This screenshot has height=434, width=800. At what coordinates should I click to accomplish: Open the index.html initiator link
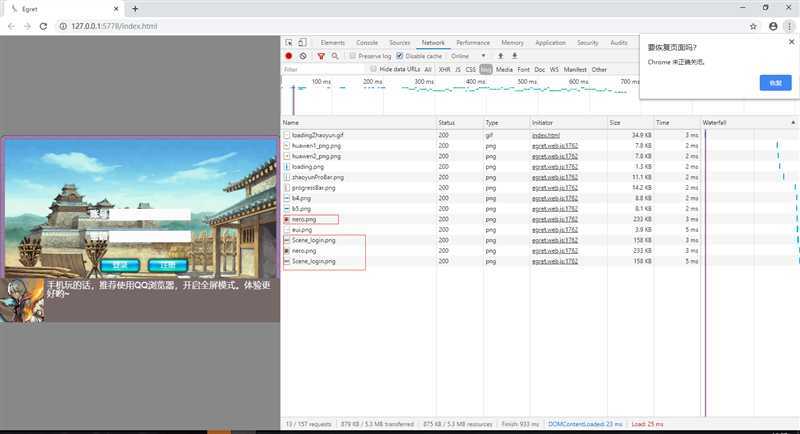(x=545, y=135)
